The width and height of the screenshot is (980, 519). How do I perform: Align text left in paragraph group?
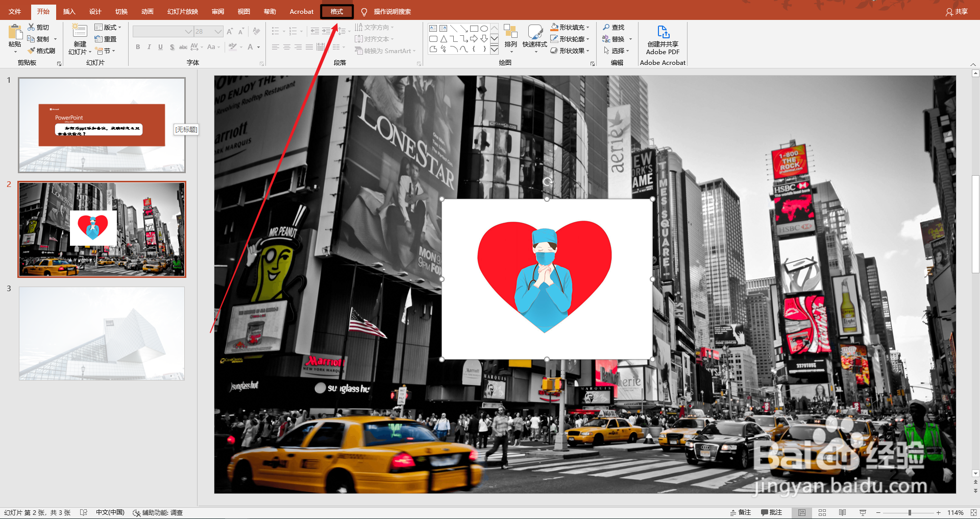pyautogui.click(x=276, y=47)
